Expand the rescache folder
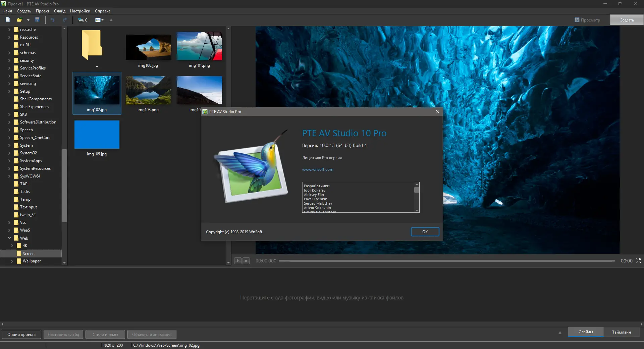644x349 pixels. click(9, 30)
